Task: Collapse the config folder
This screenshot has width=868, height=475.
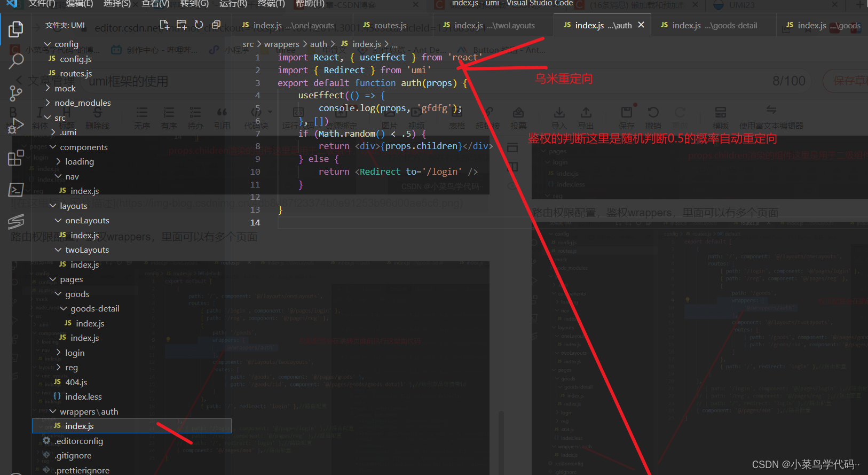Action: click(66, 44)
